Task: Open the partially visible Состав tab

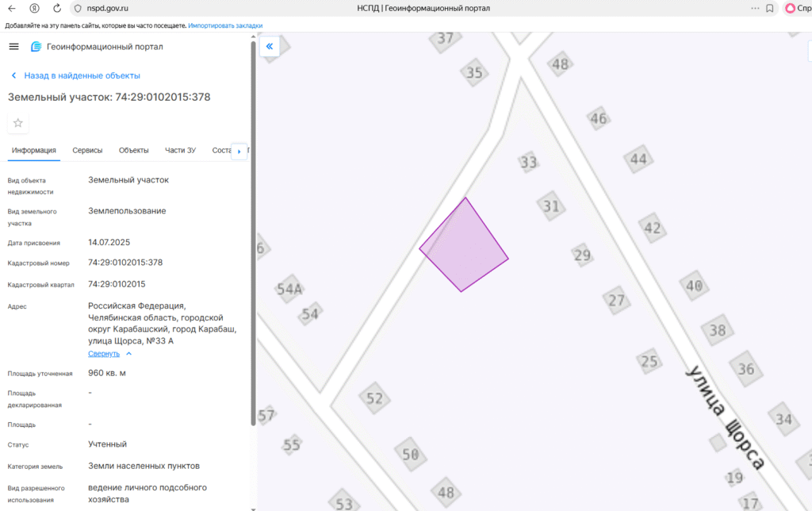Action: [221, 150]
